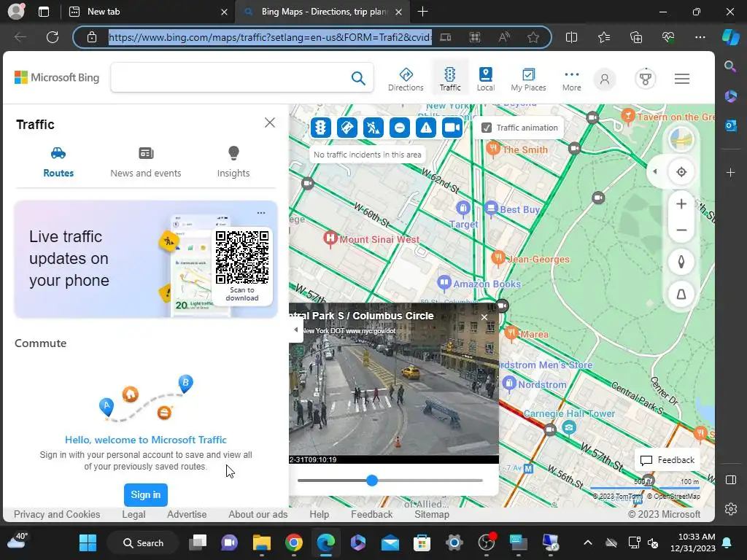Viewport: 747px width, 560px height.
Task: Open the Bing hamburger menu
Action: pos(682,79)
